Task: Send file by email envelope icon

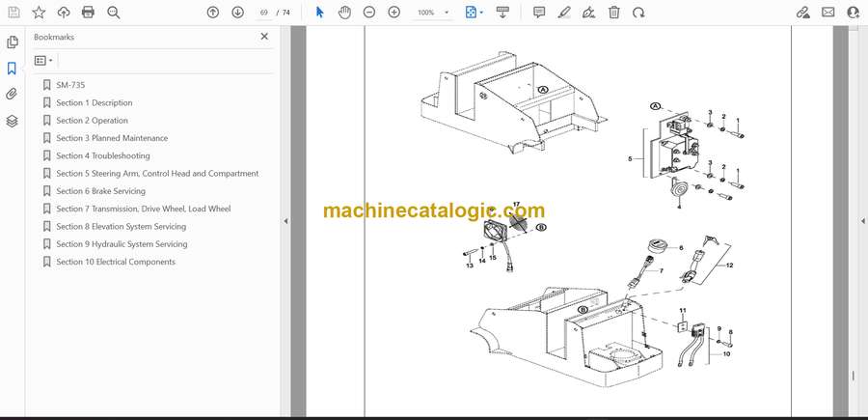Action: coord(828,13)
